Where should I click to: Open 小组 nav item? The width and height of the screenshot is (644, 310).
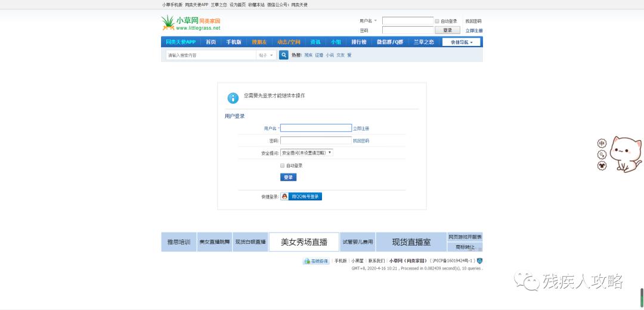336,42
